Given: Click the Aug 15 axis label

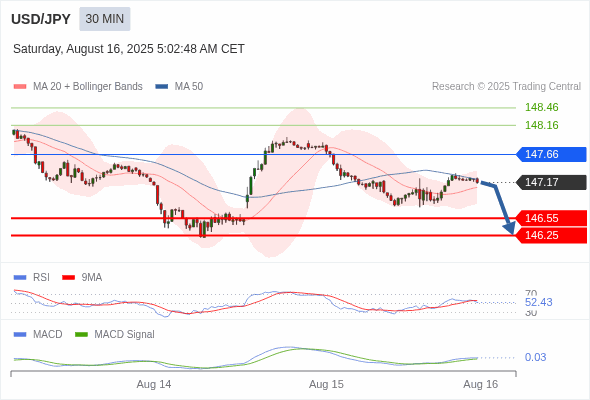Looking at the screenshot, I should pyautogui.click(x=326, y=384).
